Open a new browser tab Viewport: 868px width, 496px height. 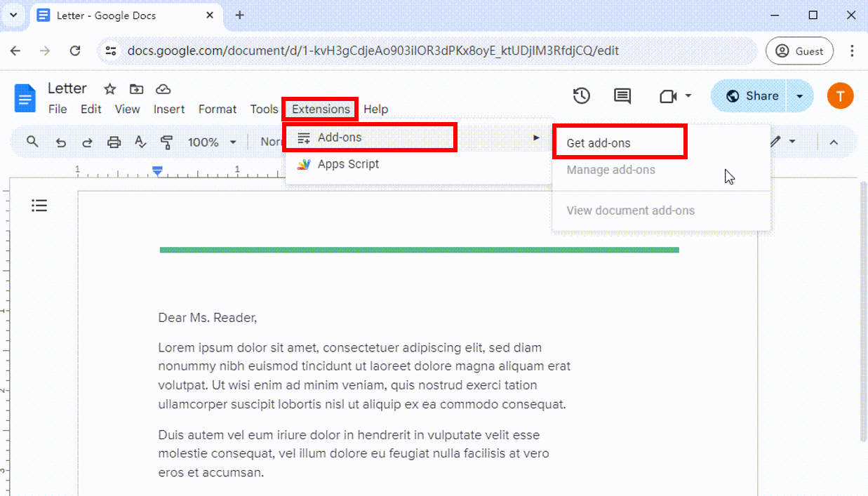pyautogui.click(x=239, y=15)
